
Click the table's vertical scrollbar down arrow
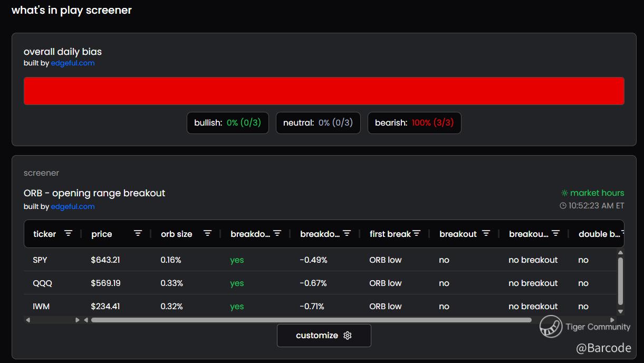pyautogui.click(x=620, y=312)
